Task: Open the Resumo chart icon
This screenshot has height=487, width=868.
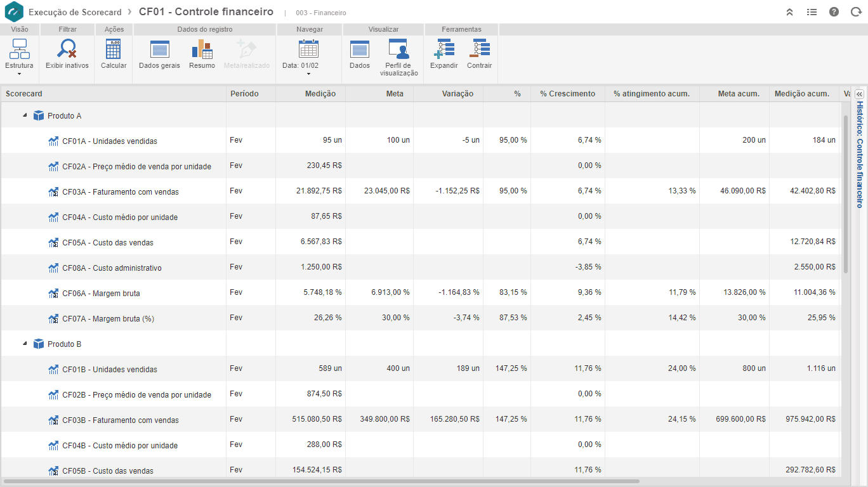Action: click(x=202, y=49)
